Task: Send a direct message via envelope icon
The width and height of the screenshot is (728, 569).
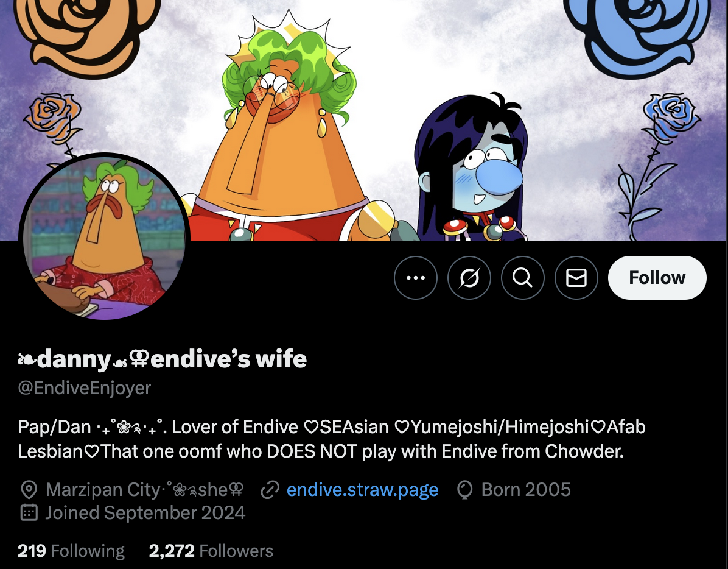Action: pos(576,278)
